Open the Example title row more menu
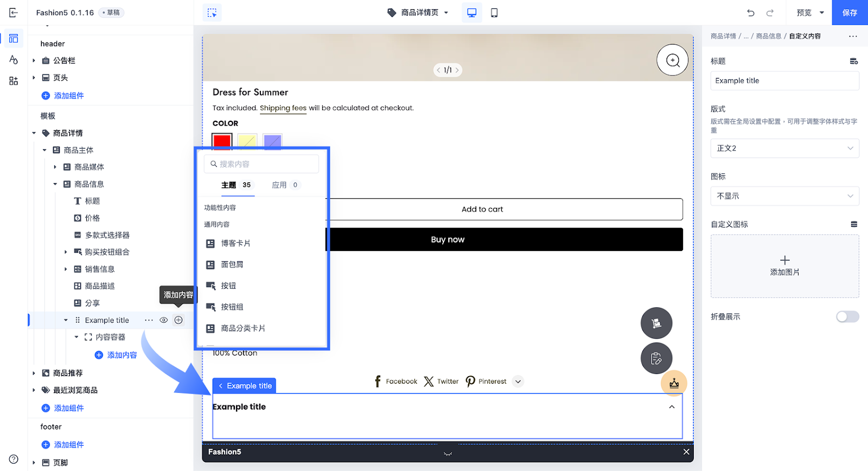 (149, 320)
